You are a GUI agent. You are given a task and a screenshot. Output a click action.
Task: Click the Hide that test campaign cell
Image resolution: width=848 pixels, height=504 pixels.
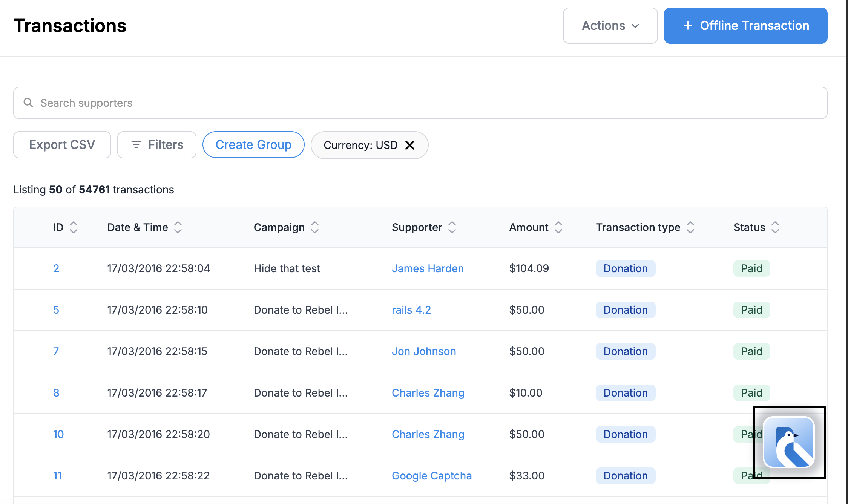coord(287,268)
